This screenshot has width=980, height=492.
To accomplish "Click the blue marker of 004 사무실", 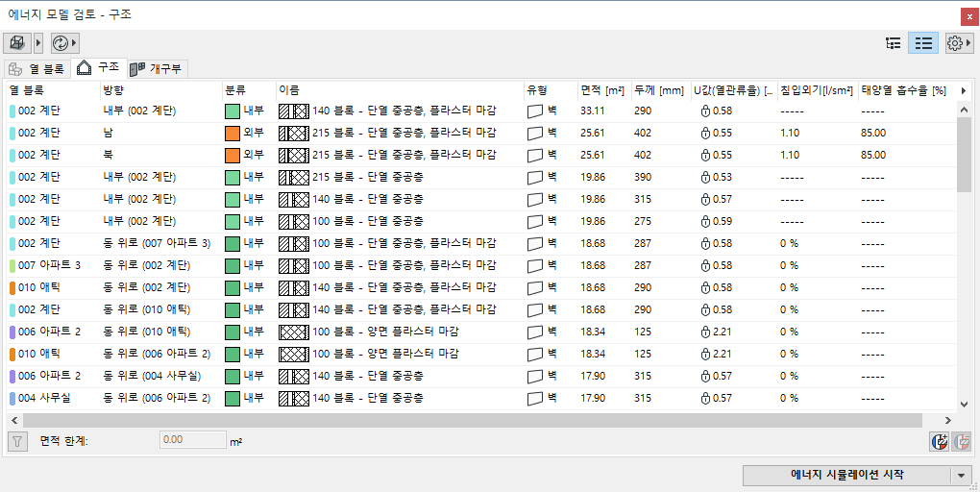I will [12, 398].
